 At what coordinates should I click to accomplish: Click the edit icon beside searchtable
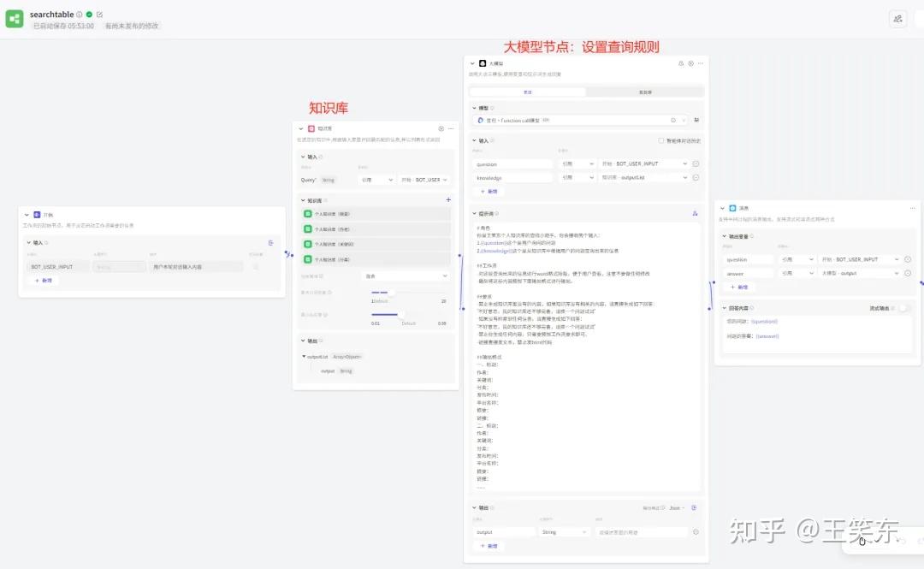[x=99, y=15]
